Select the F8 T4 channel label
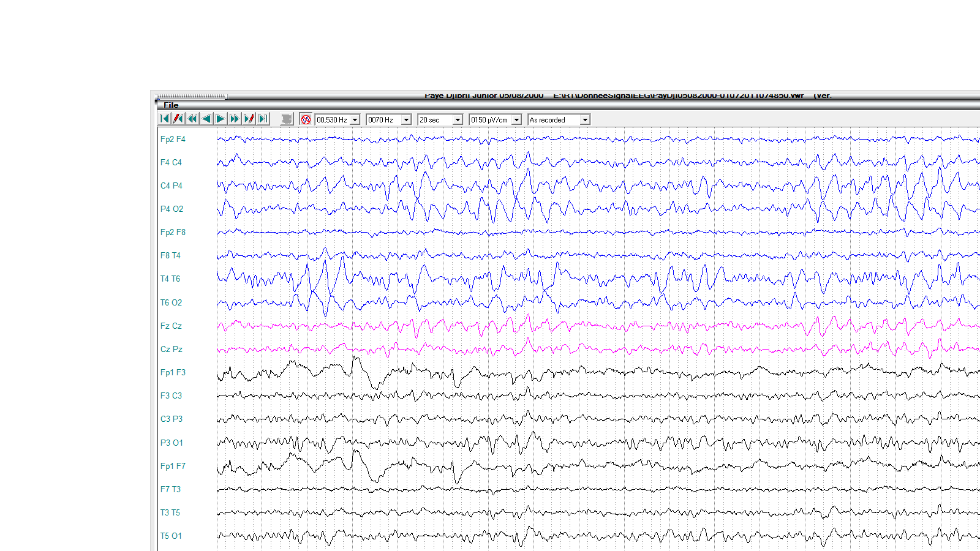 click(170, 255)
